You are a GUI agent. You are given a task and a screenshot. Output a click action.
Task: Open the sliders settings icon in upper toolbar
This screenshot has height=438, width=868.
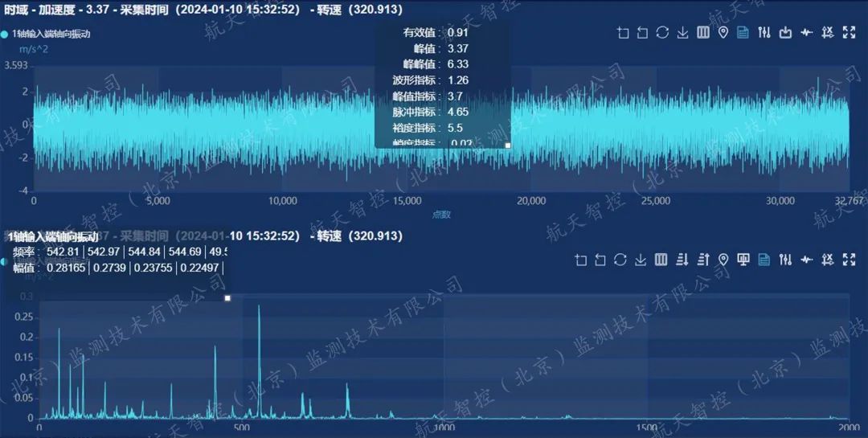[764, 32]
